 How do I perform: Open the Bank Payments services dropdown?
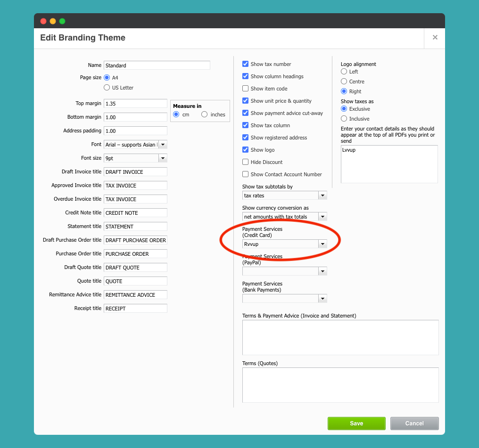(x=322, y=298)
